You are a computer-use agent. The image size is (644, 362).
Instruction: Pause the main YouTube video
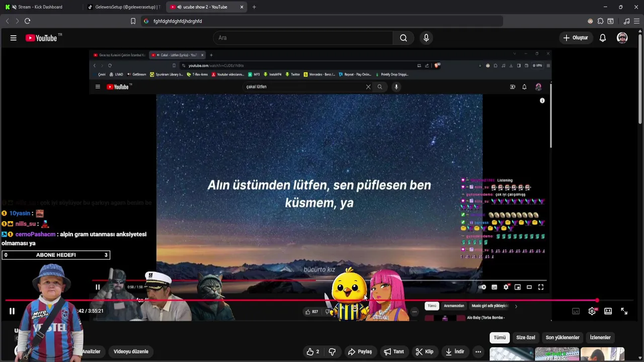tap(12, 311)
